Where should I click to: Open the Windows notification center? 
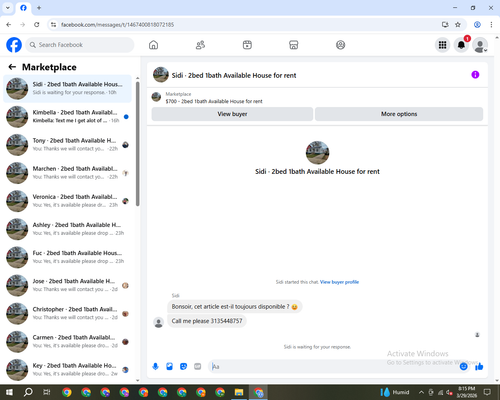(x=487, y=392)
